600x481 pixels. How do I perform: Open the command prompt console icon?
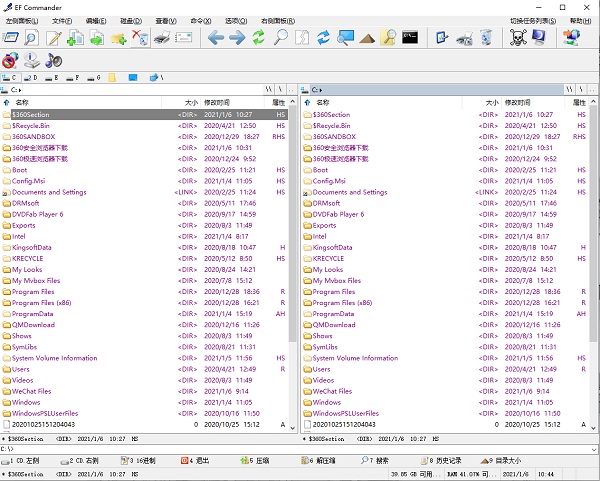click(x=410, y=38)
